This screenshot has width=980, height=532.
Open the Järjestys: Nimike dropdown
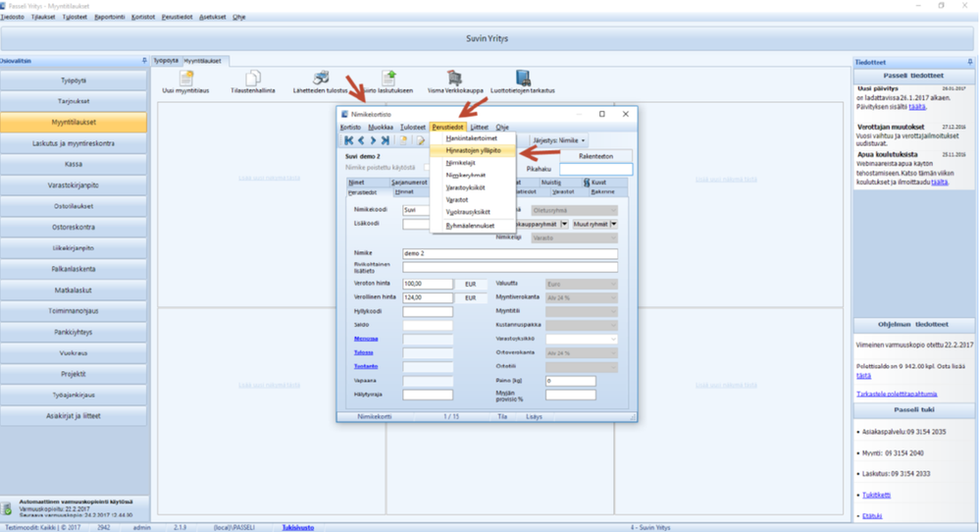pyautogui.click(x=559, y=140)
